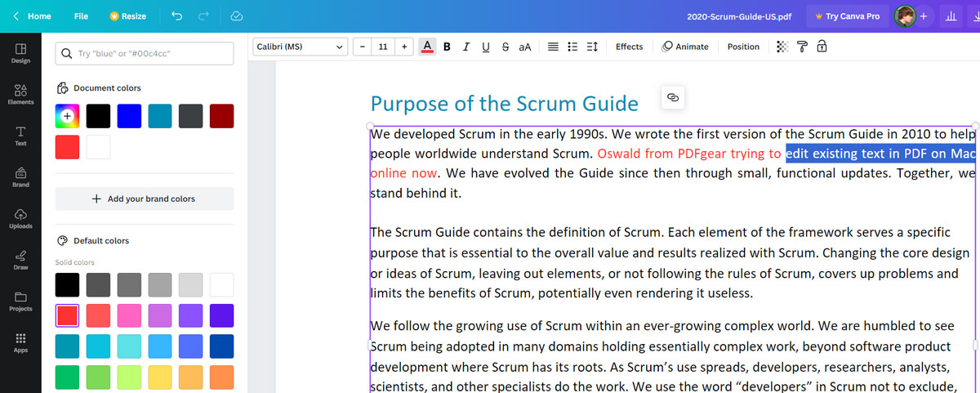Toggle underline on the selected text
The height and width of the screenshot is (393, 980).
coord(486,47)
